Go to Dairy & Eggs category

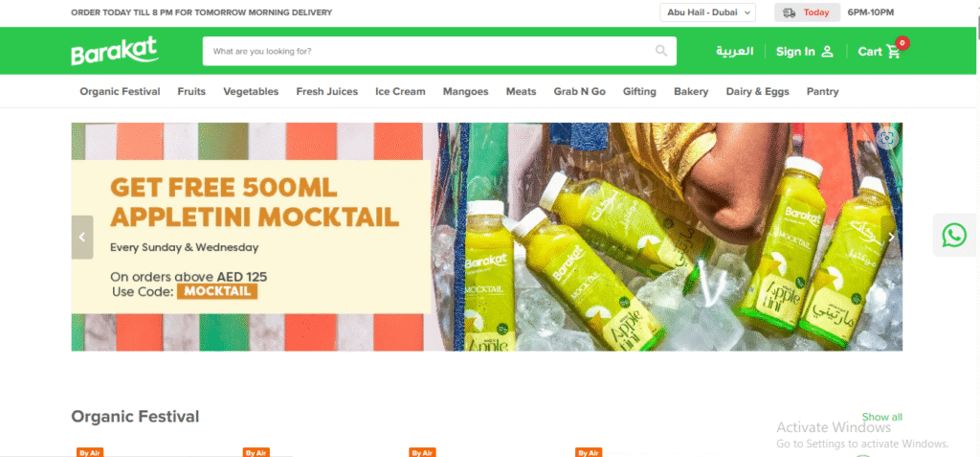tap(758, 91)
